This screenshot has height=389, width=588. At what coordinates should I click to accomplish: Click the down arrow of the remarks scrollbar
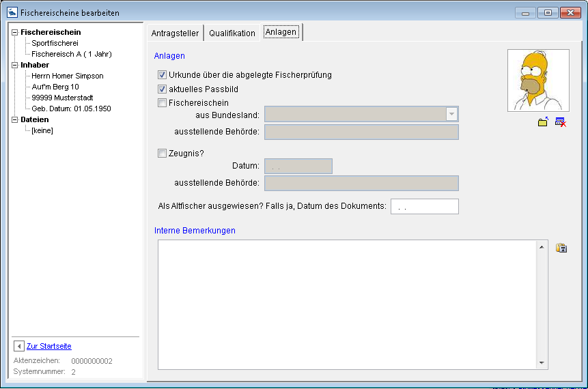542,363
